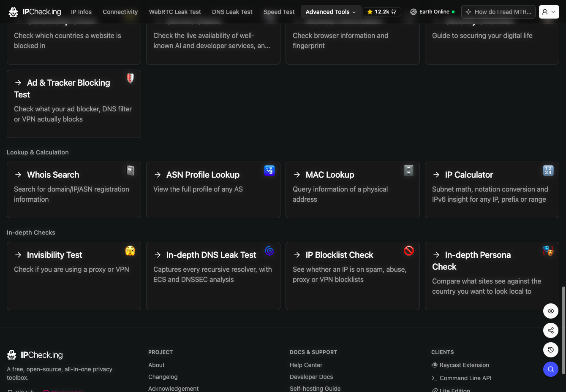Expand the Advanced Tools dropdown
The width and height of the screenshot is (566, 392).
[x=331, y=12]
